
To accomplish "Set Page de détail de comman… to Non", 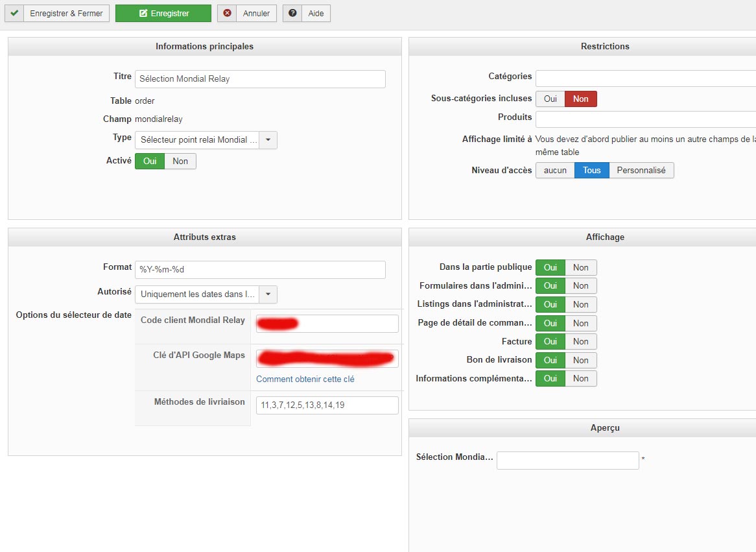I will click(580, 323).
